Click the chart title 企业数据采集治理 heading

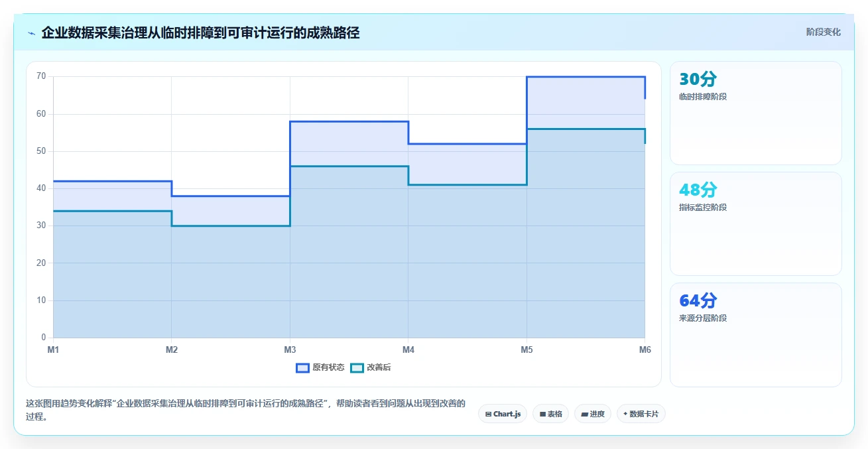(200, 32)
